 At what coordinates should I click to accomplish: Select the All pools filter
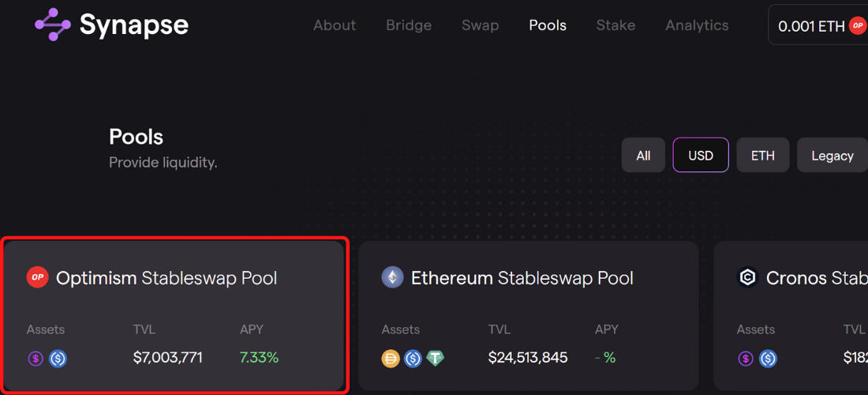coord(643,156)
